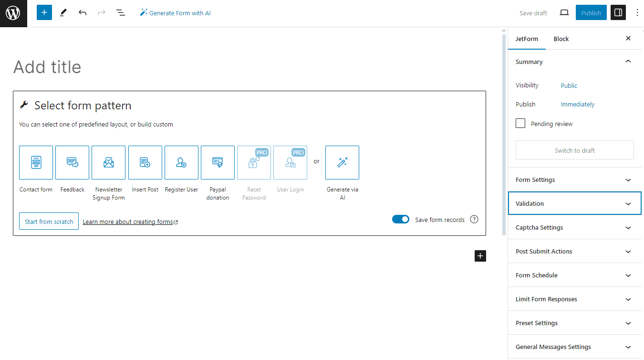Click the Register User pattern icon
Screen dimensions: 644x360
pos(181,162)
